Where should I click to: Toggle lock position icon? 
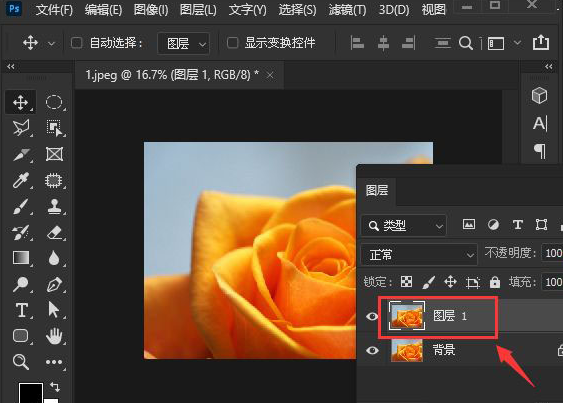[x=450, y=282]
